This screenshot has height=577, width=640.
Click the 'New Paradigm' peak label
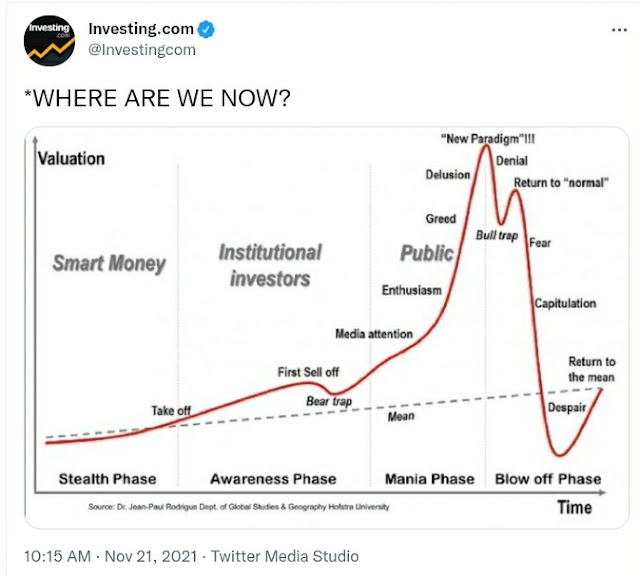[x=488, y=139]
